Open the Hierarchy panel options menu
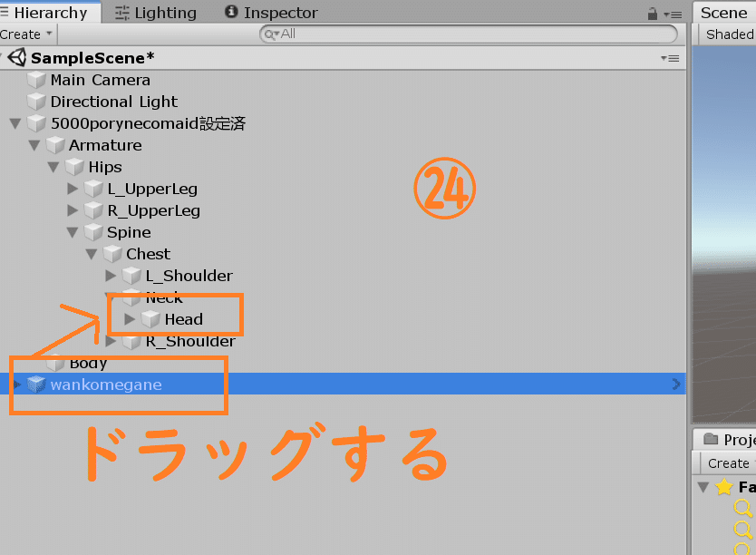Screen dimensions: 756x555 pos(673,15)
